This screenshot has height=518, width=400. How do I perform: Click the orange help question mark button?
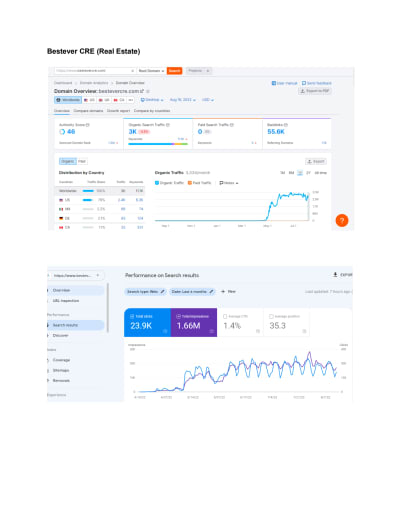(x=342, y=220)
